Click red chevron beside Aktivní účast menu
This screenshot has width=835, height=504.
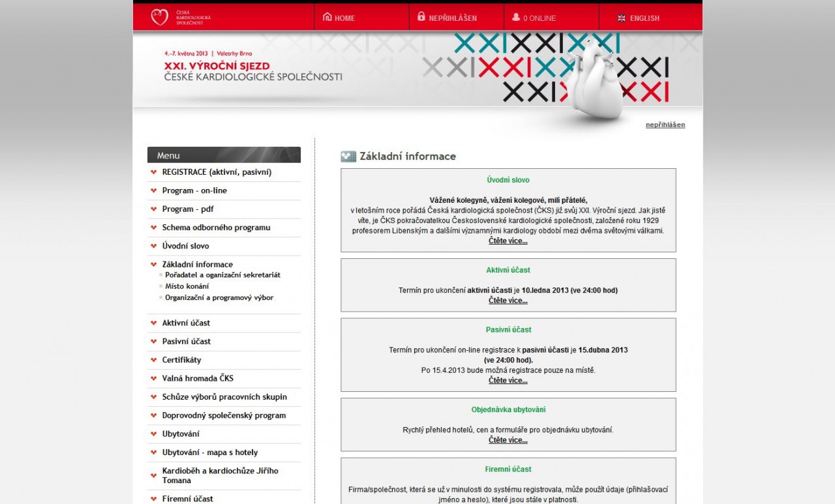pyautogui.click(x=154, y=323)
